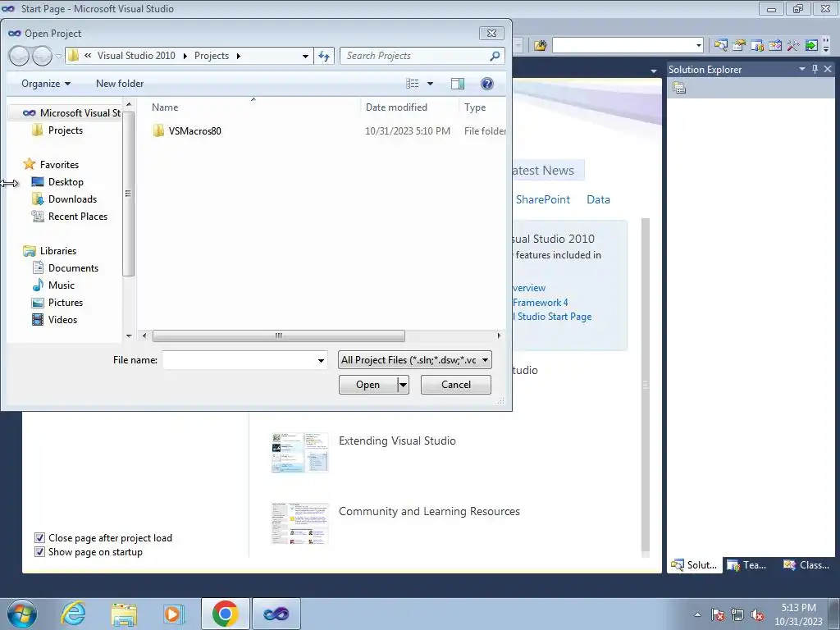
Task: Select Downloads under Favorites
Action: pyautogui.click(x=72, y=199)
